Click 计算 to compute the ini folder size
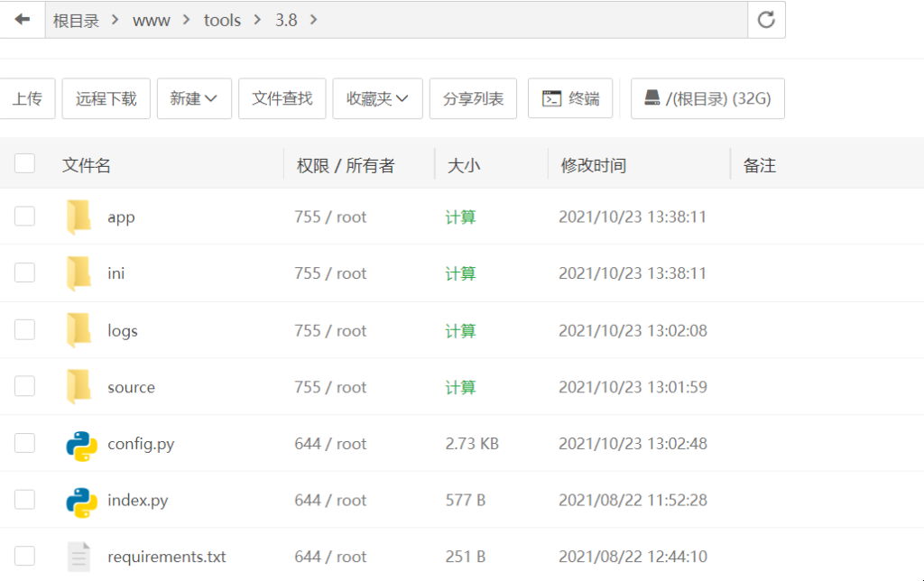The height and width of the screenshot is (581, 924). click(460, 273)
